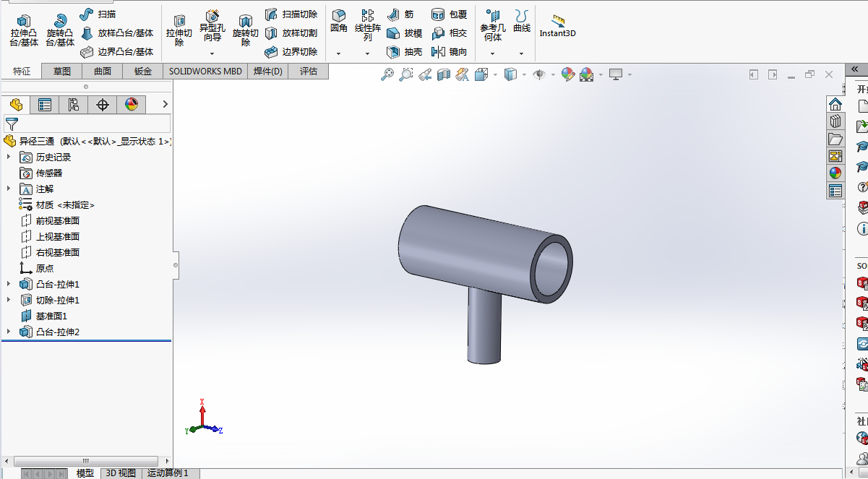Select the Mirror tool (镜向)

(x=449, y=51)
